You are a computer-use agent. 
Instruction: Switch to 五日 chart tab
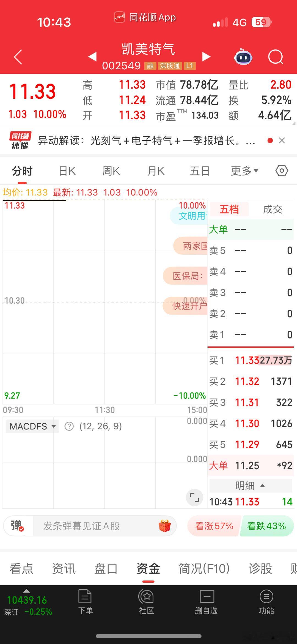pyautogui.click(x=200, y=171)
